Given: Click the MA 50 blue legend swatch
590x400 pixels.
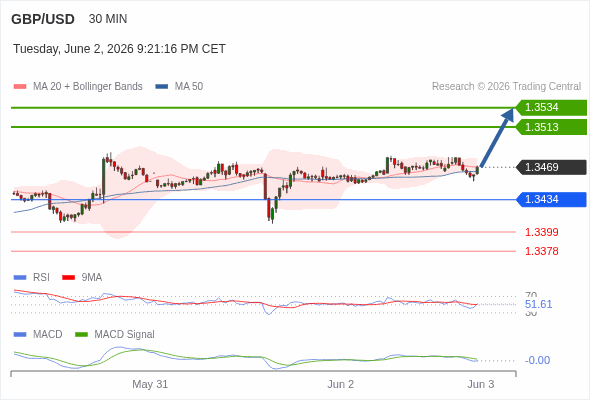Looking at the screenshot, I should point(161,87).
